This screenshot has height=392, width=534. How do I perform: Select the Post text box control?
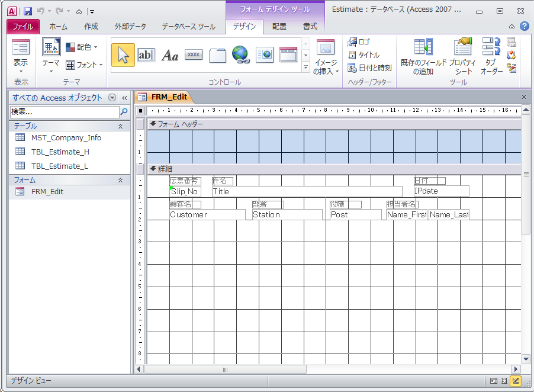click(x=356, y=214)
